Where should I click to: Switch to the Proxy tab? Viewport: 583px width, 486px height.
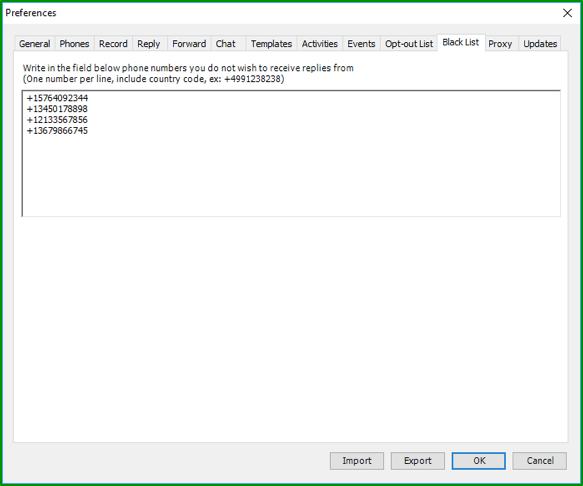pos(500,44)
